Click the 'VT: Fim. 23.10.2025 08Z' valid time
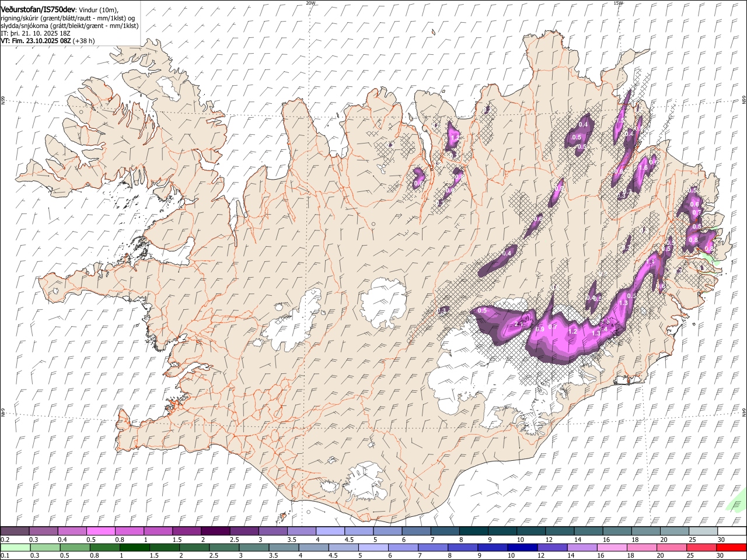Image resolution: width=747 pixels, height=560 pixels. tap(36, 41)
